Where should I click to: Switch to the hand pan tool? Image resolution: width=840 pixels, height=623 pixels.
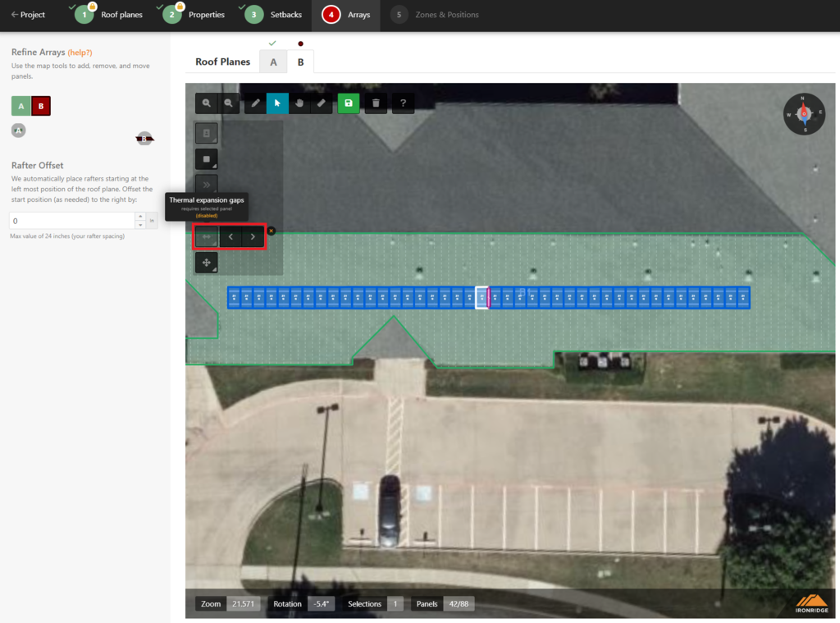tap(299, 103)
